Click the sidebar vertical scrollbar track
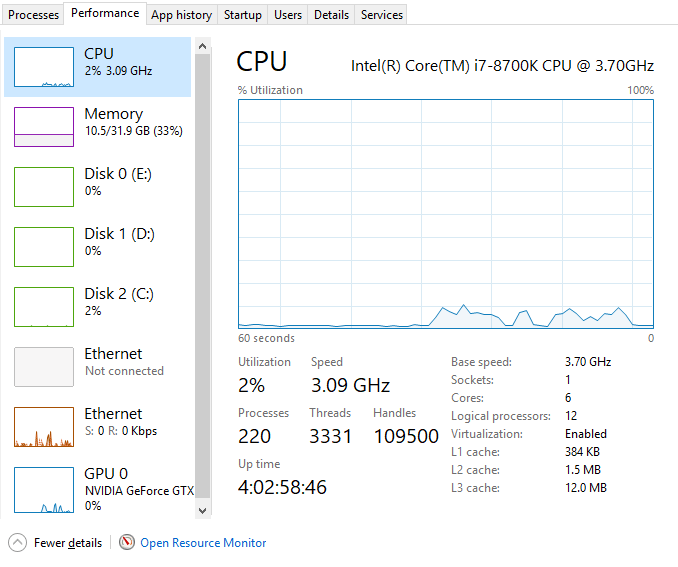678x567 pixels. [x=202, y=277]
